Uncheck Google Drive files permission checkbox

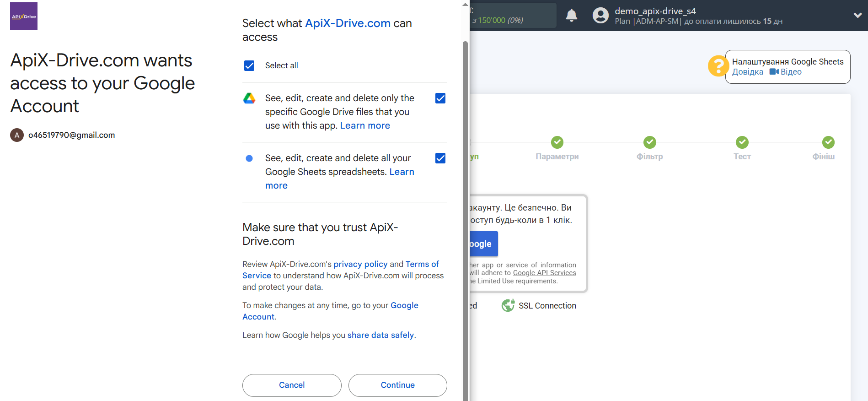tap(440, 98)
